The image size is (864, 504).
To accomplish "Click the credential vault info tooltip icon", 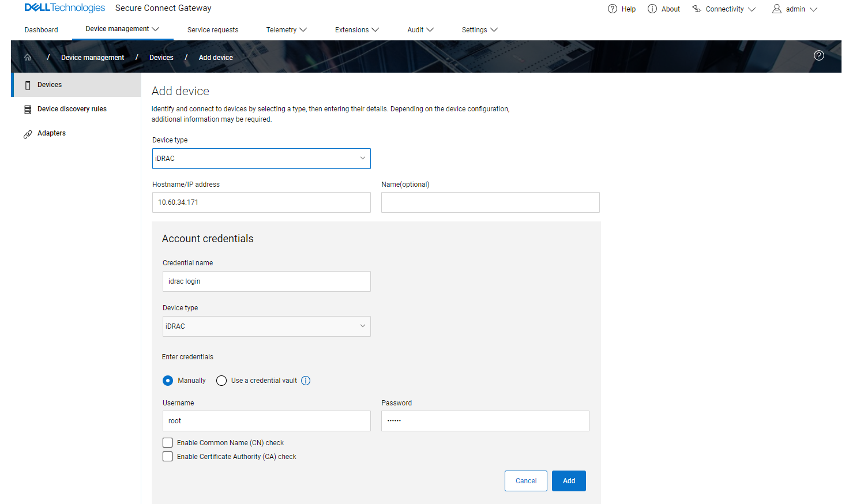I will 306,380.
